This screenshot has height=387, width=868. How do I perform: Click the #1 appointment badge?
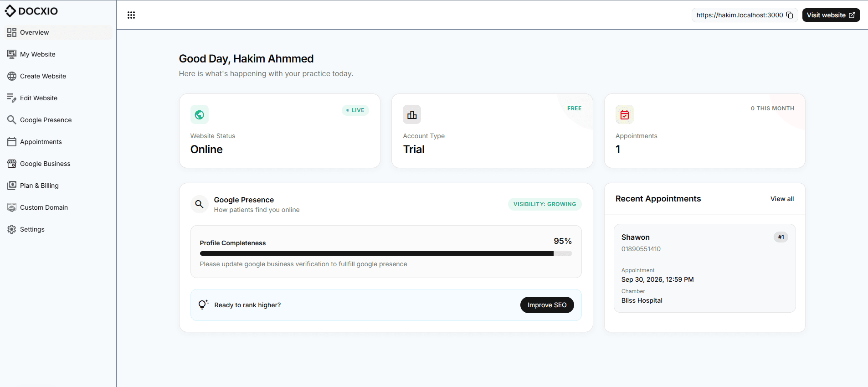[781, 237]
